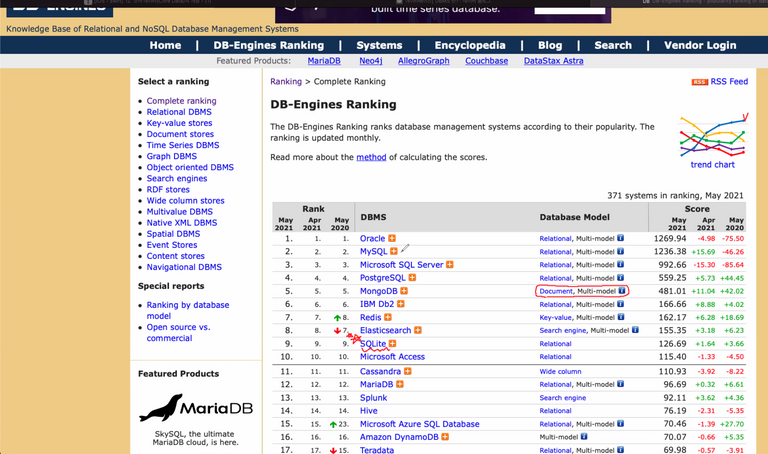Image resolution: width=768 pixels, height=454 pixels.
Task: Click the plus icon next to MariaDB row
Action: click(400, 384)
